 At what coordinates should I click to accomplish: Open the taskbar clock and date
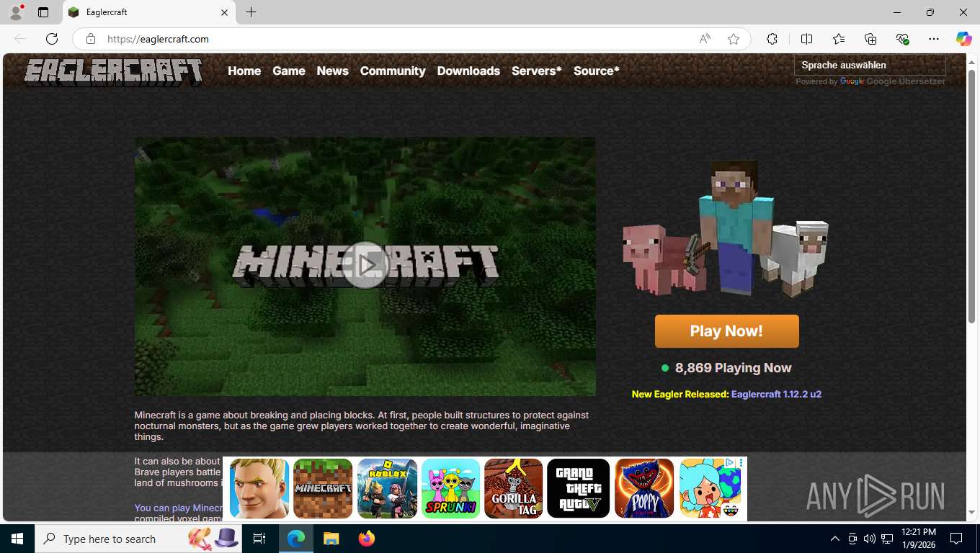point(918,539)
